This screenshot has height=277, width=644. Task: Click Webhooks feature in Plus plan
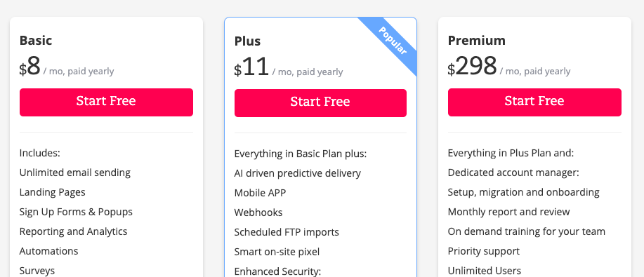258,212
